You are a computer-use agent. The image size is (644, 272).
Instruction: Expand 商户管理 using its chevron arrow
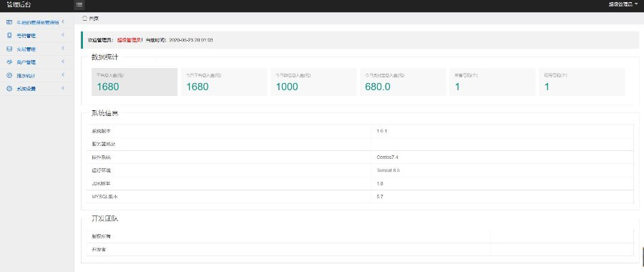pyautogui.click(x=63, y=62)
